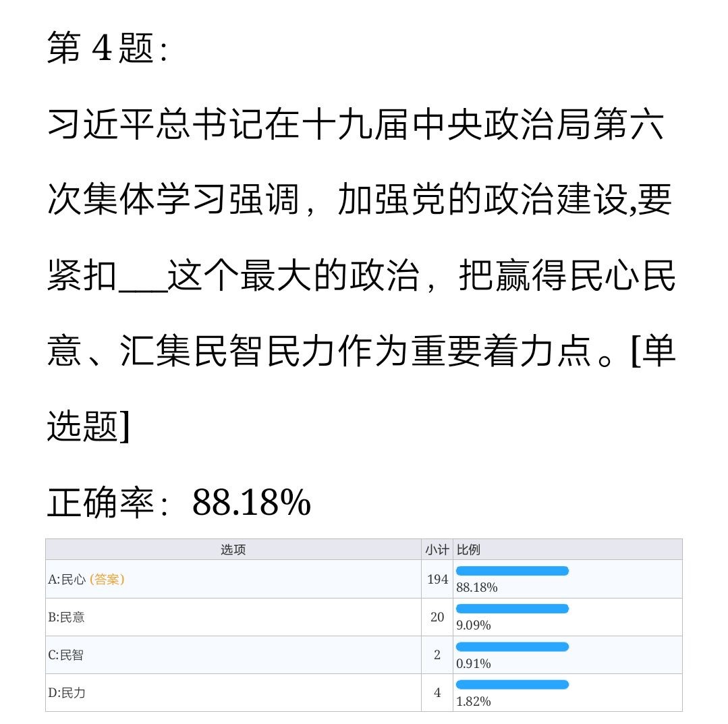This screenshot has width=728, height=724.
Task: Click the 选项 column header
Action: point(233,549)
